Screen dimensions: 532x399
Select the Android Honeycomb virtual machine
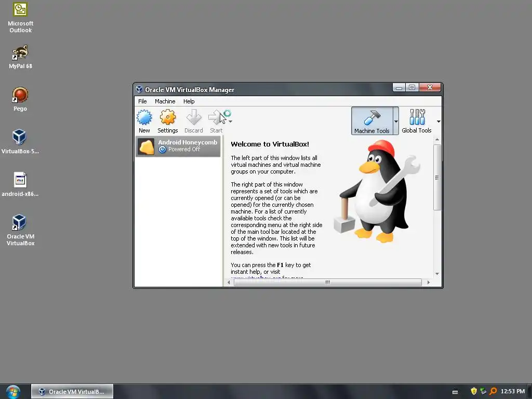(x=178, y=146)
